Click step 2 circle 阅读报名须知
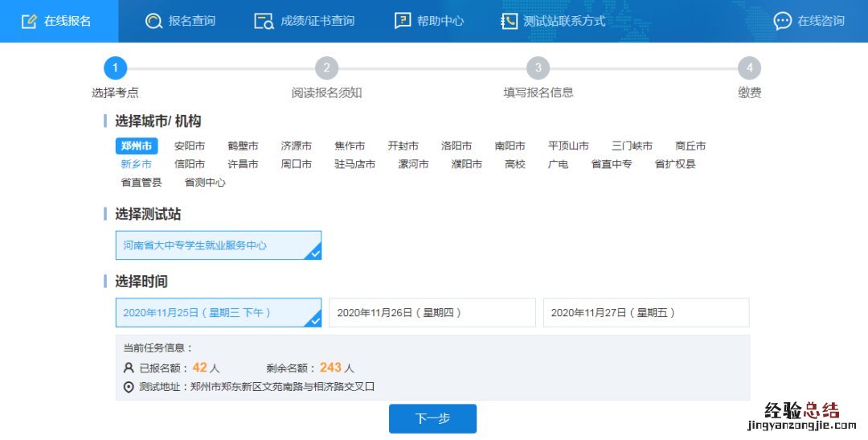 pyautogui.click(x=326, y=68)
